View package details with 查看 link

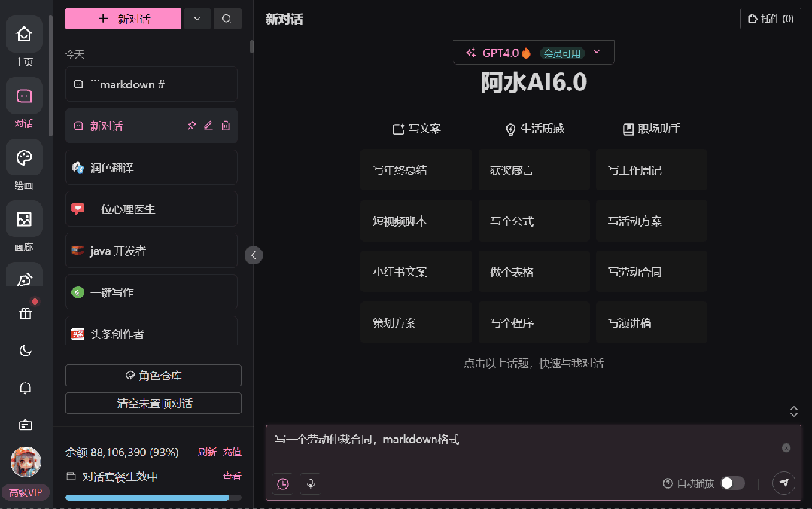coord(232,477)
